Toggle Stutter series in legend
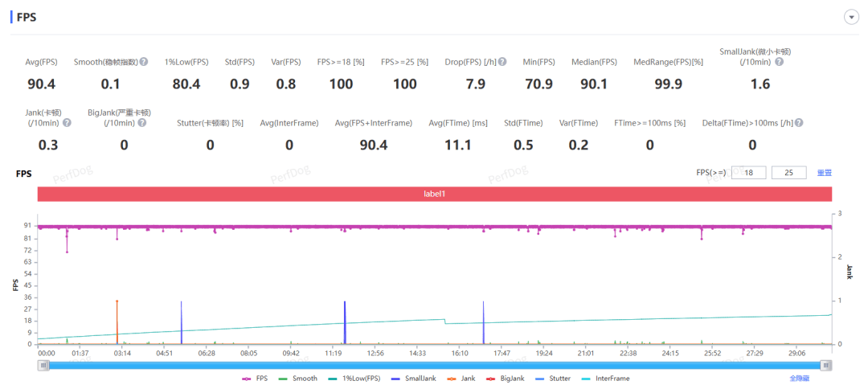The height and width of the screenshot is (385, 868). pos(553,378)
